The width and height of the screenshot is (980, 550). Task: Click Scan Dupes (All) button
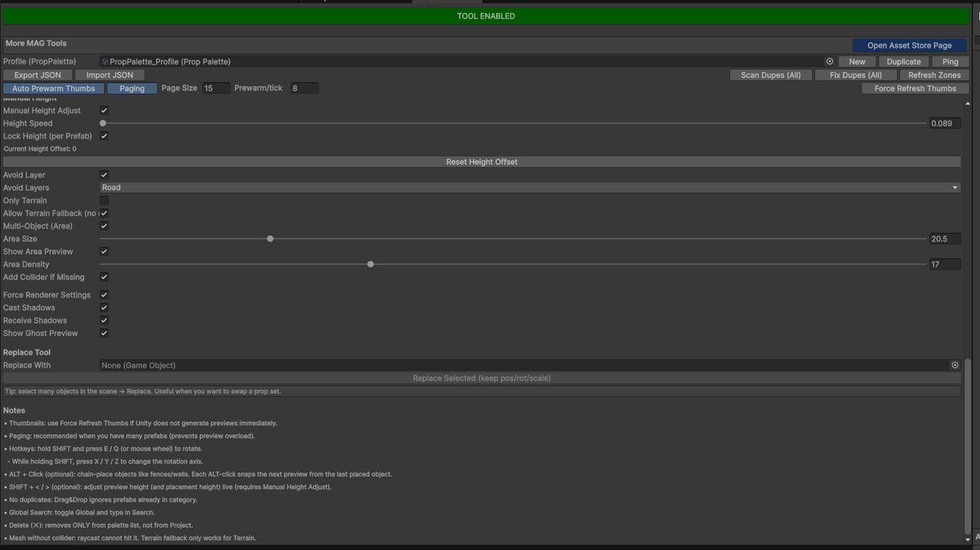(x=770, y=75)
